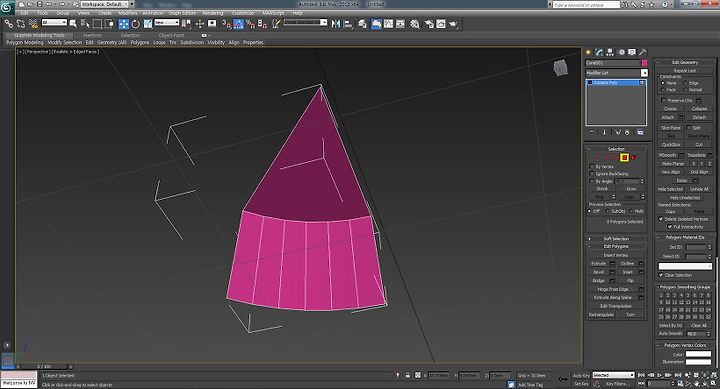Click the Extrude button
The height and width of the screenshot is (389, 720).
pyautogui.click(x=598, y=264)
